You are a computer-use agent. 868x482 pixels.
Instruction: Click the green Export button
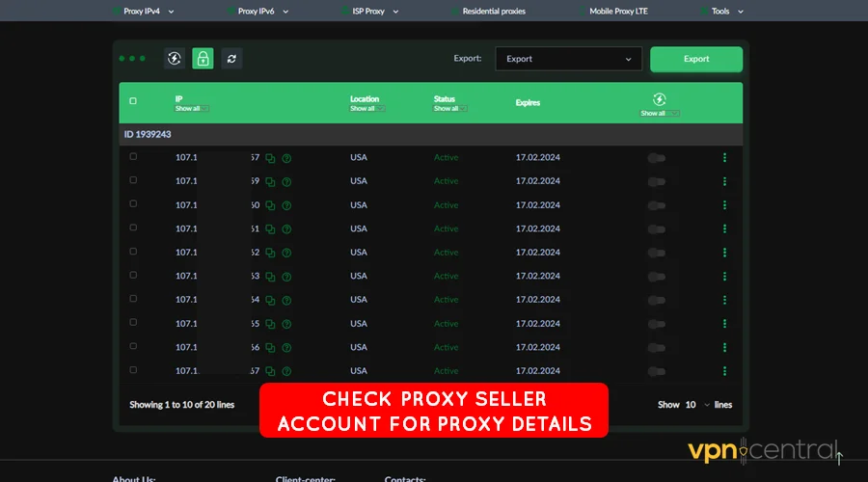pos(696,59)
